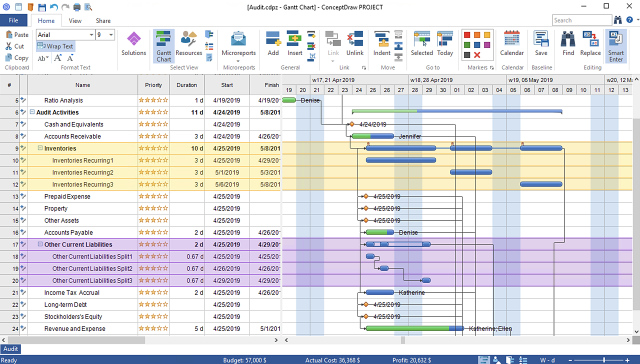This screenshot has width=640, height=364.
Task: Open Link group dialog launcher
Action: [364, 67]
